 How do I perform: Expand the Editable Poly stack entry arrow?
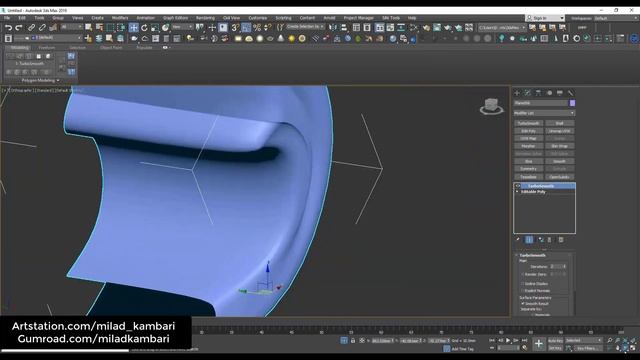518,191
